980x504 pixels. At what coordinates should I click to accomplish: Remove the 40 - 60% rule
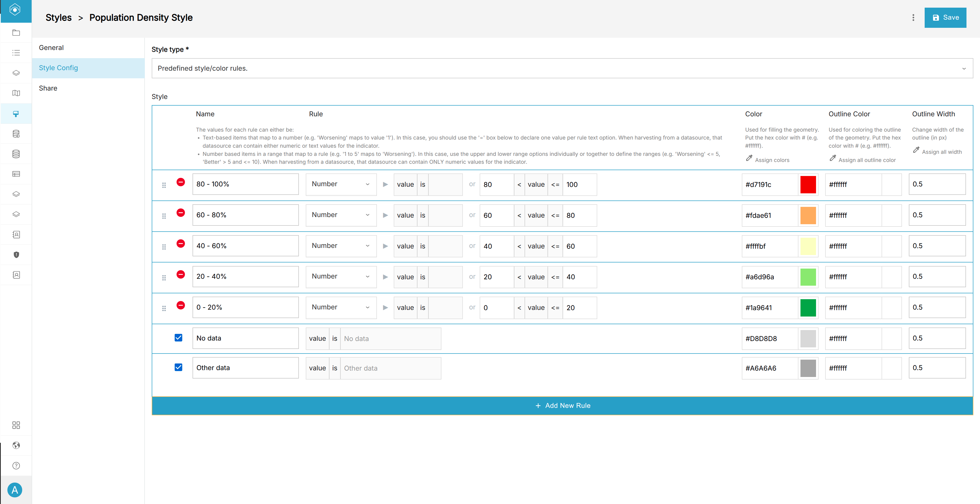pyautogui.click(x=181, y=243)
